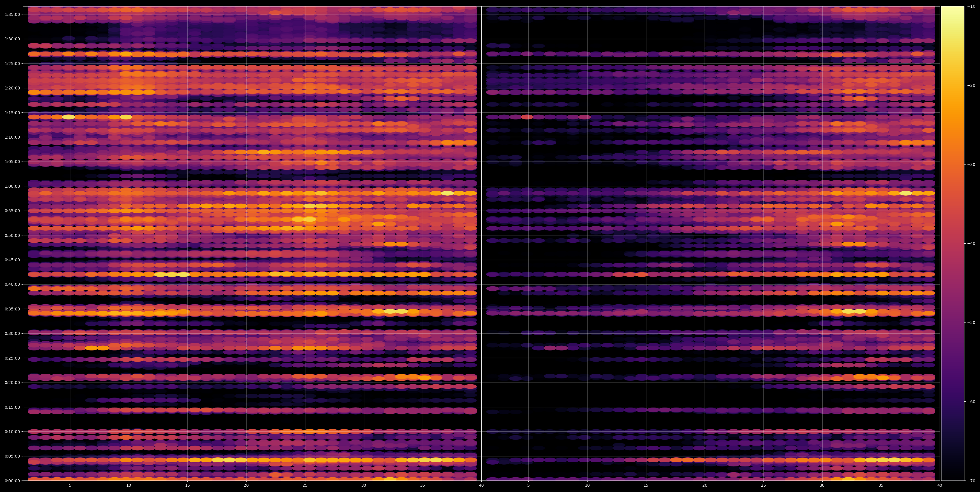Click x-axis tick 15 of second heatmap

(x=646, y=485)
